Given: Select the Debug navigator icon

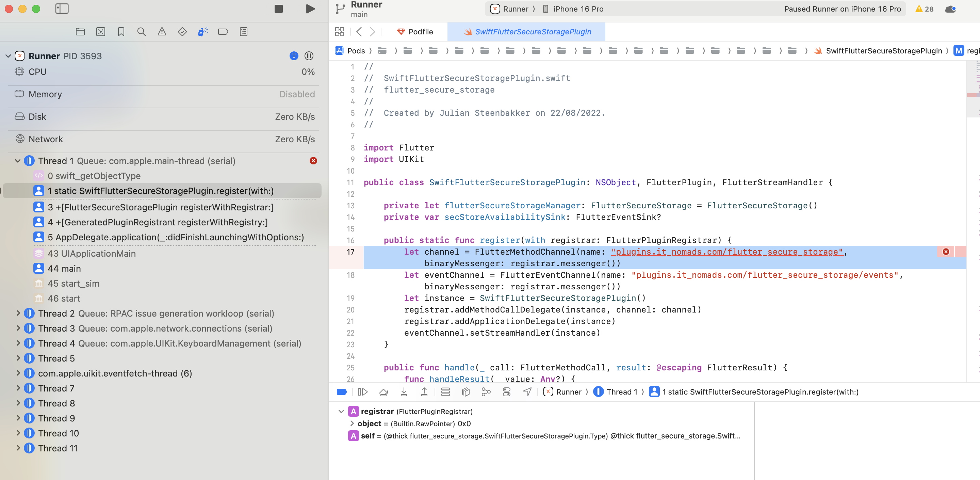Looking at the screenshot, I should [x=203, y=32].
